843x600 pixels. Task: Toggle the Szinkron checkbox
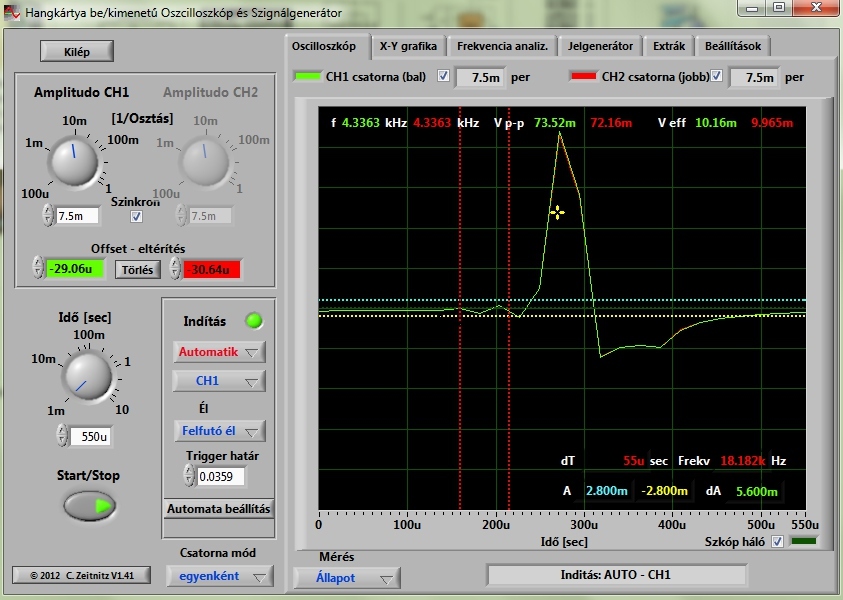[136, 216]
